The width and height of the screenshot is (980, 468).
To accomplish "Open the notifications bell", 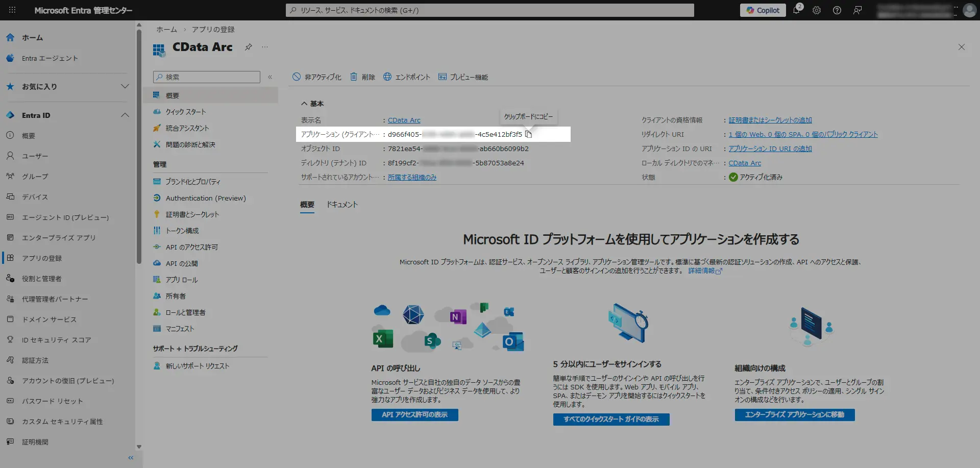I will pos(796,10).
